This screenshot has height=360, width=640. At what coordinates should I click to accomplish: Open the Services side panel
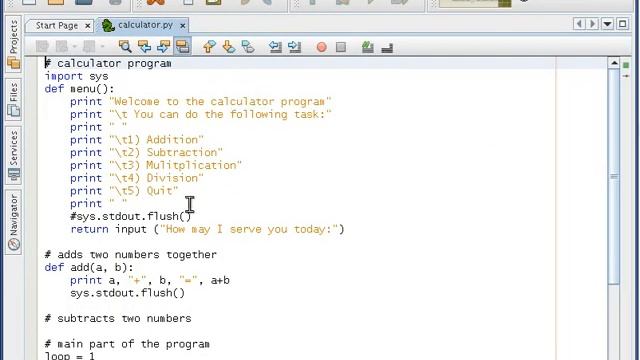click(x=13, y=155)
